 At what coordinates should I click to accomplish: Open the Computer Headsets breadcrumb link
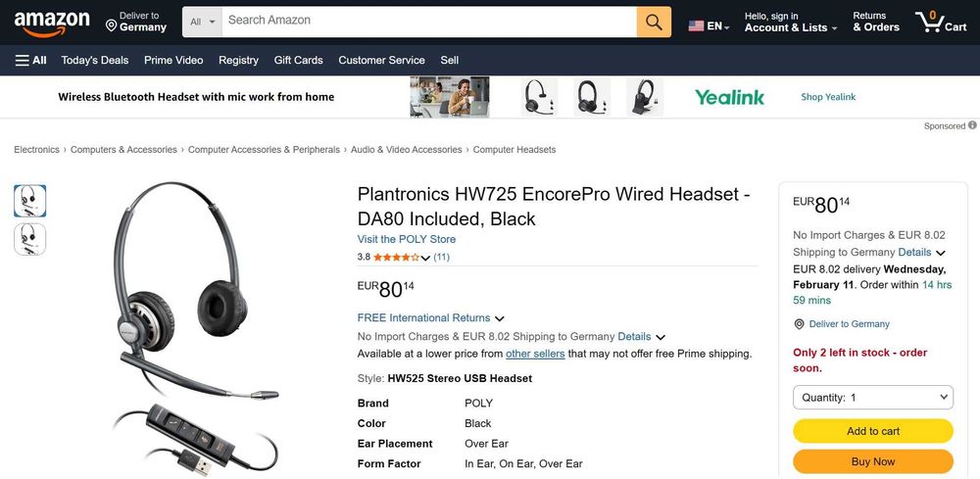[514, 150]
